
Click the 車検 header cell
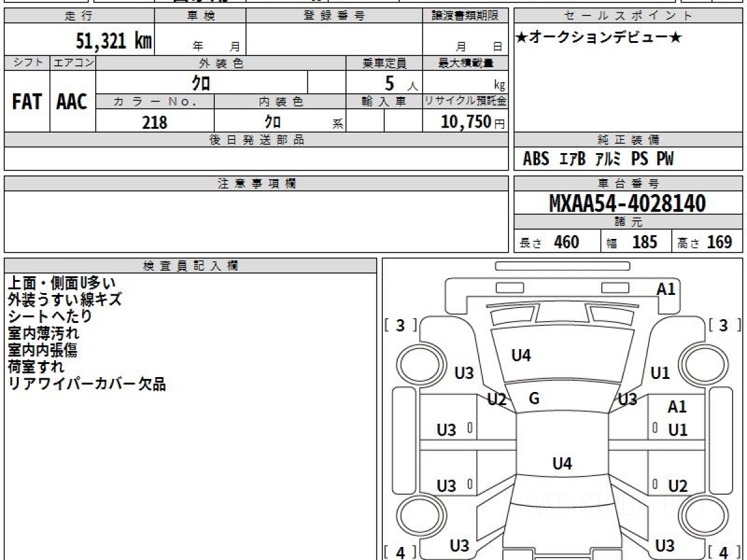coord(200,16)
